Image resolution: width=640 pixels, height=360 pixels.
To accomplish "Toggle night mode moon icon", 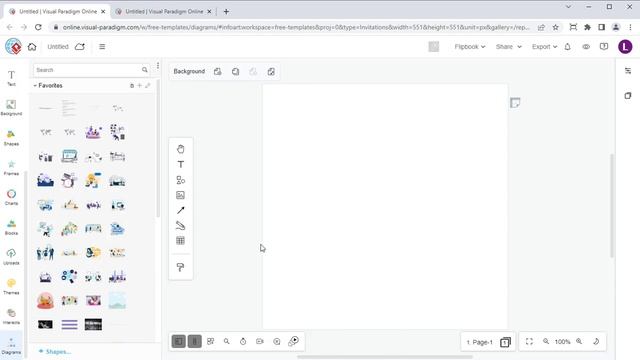I will point(596,341).
